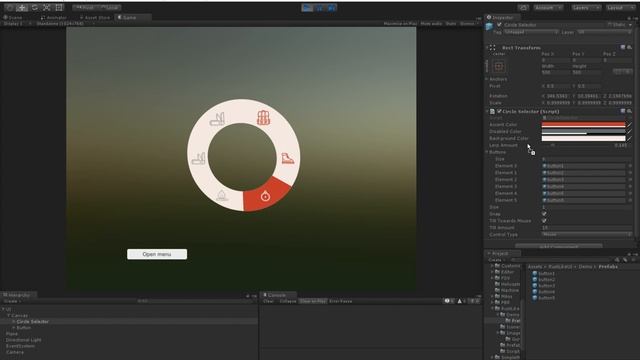Screen dimensions: 640x360
Task: Open object picker for Element 0
Action: pyautogui.click(x=630, y=166)
